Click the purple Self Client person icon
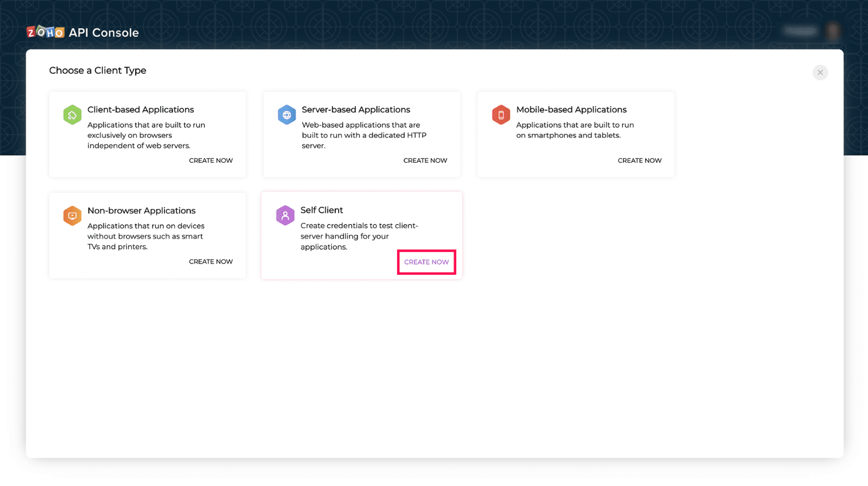868x486 pixels. tap(285, 216)
